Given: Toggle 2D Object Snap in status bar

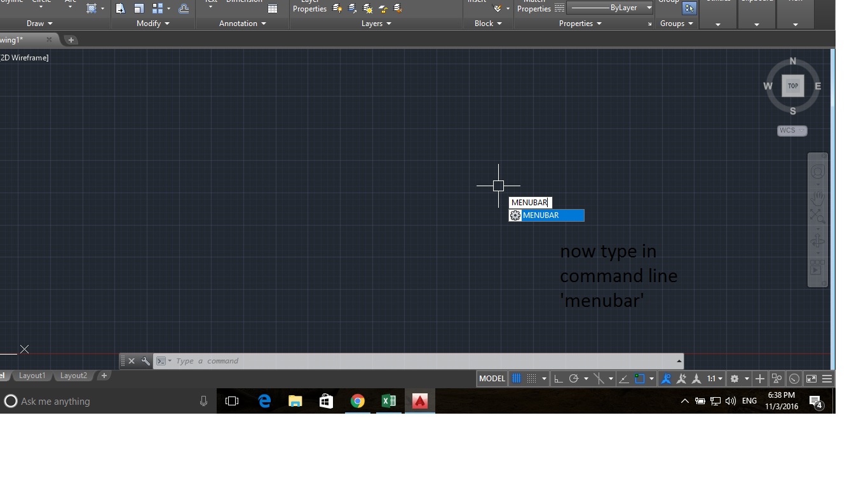Looking at the screenshot, I should (x=640, y=379).
